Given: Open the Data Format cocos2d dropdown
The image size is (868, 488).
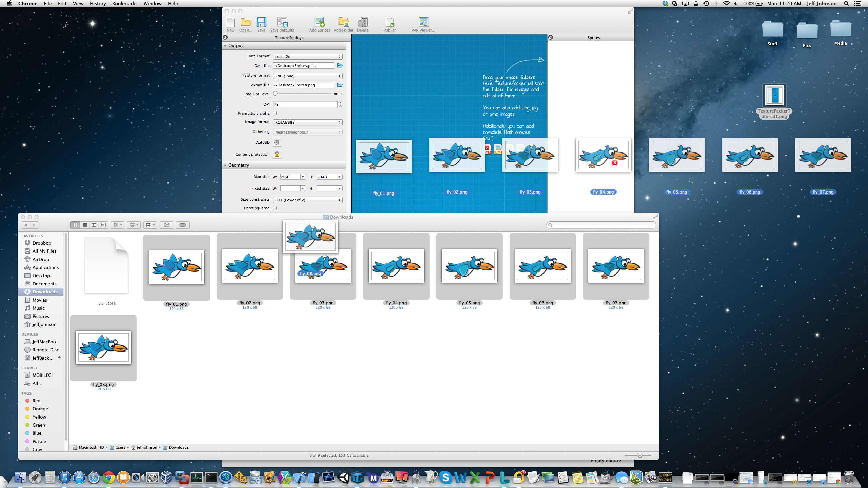Looking at the screenshot, I should [308, 57].
